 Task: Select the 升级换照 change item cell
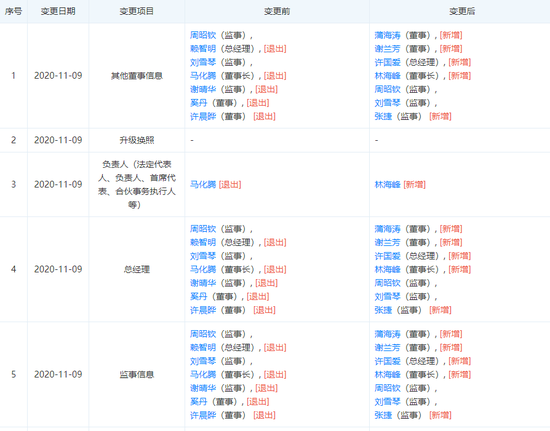(x=136, y=140)
